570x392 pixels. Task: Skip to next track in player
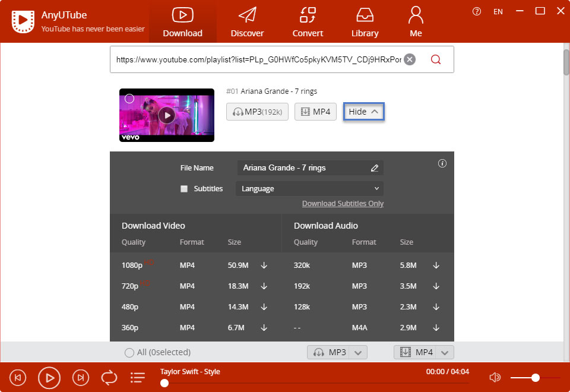(x=81, y=378)
